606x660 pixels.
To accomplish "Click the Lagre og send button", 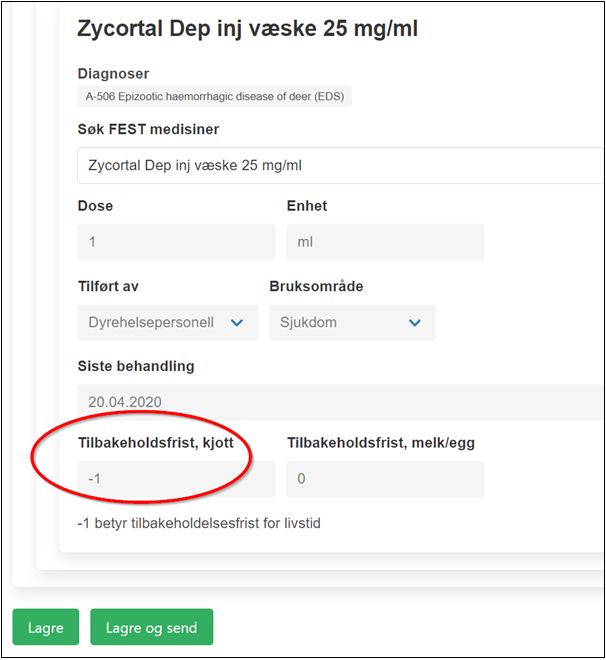I will [152, 627].
